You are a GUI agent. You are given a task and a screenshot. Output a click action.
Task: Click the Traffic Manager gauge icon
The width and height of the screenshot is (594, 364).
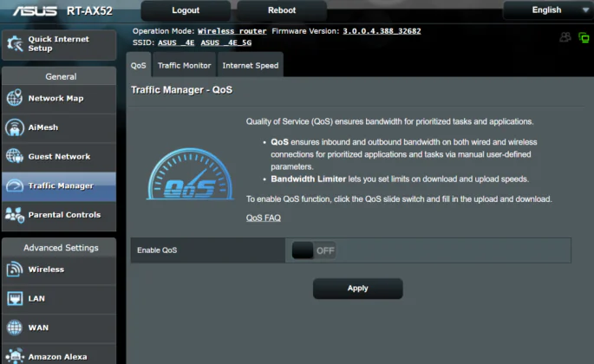click(15, 185)
